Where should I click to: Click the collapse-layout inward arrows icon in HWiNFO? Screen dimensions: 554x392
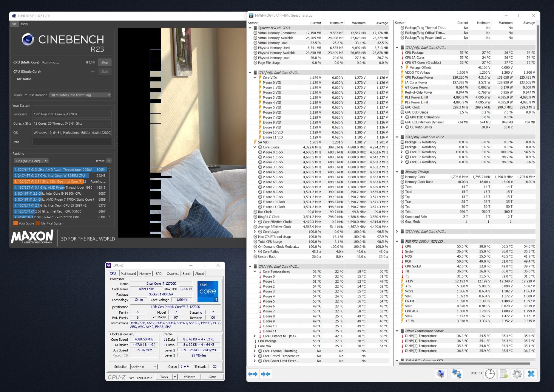point(266,374)
